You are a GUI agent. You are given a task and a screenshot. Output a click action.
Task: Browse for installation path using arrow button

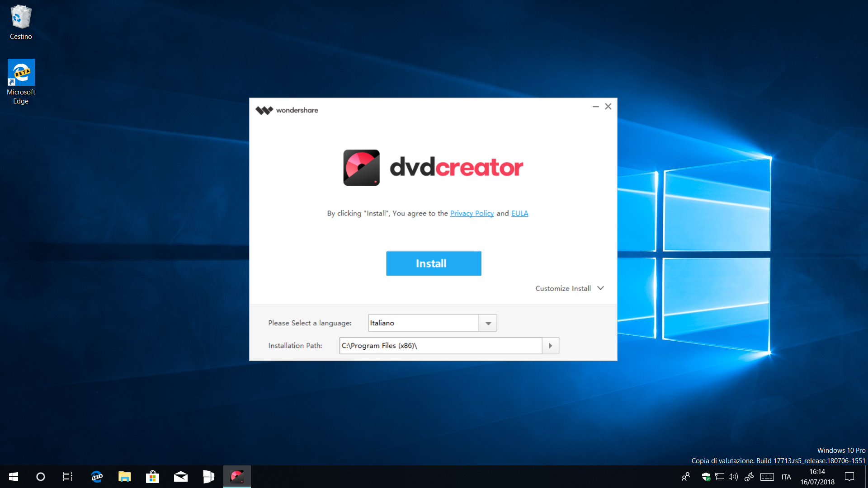(550, 346)
